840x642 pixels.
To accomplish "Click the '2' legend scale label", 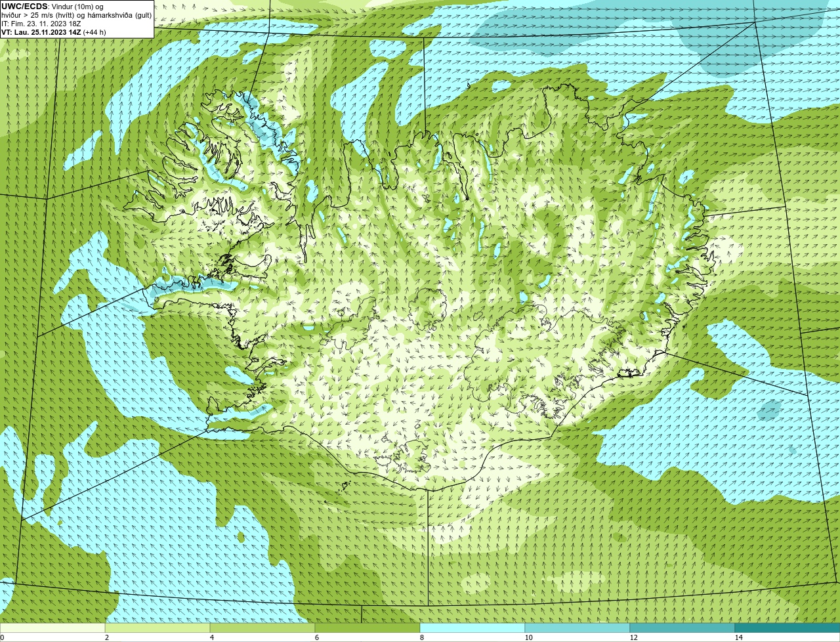I will click(x=106, y=637).
